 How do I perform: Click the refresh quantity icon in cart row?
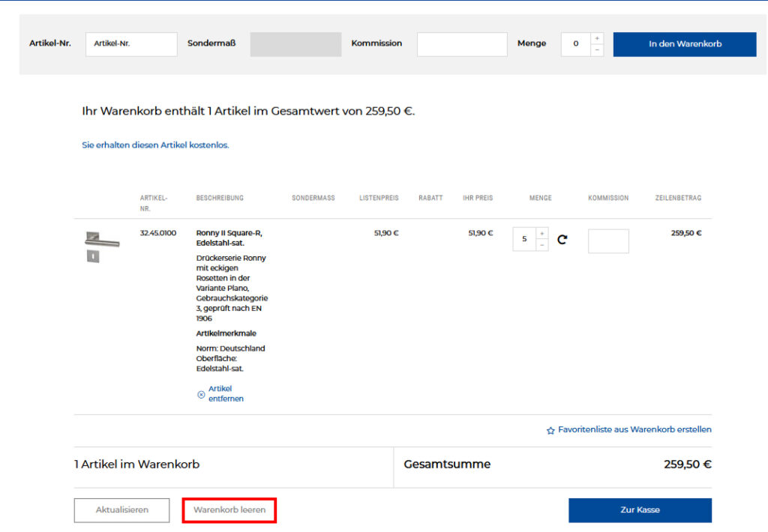pyautogui.click(x=562, y=240)
